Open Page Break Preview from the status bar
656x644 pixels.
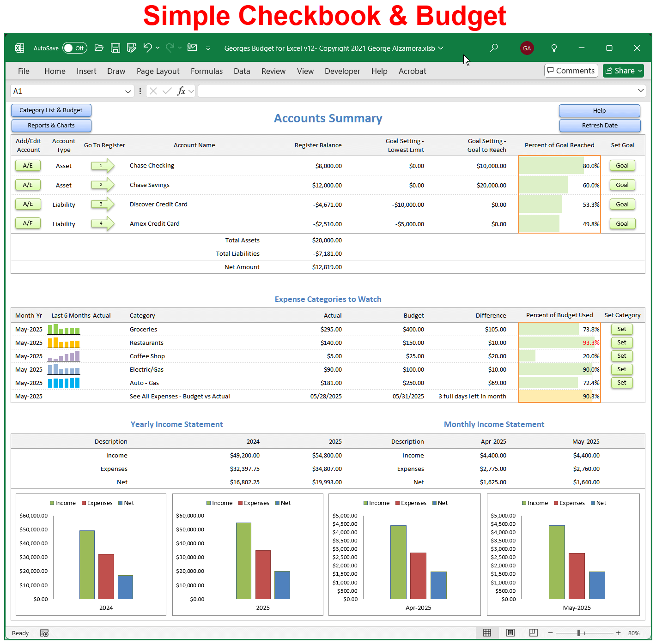[x=533, y=632]
